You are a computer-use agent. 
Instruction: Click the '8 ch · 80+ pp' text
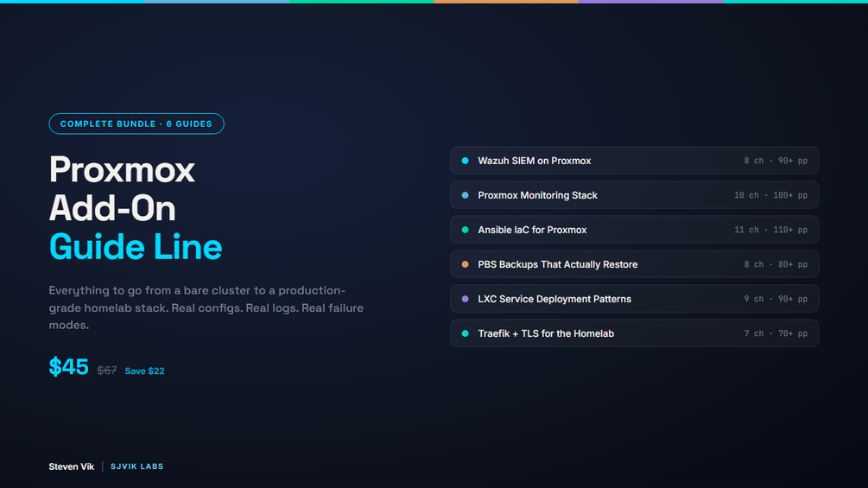click(776, 264)
